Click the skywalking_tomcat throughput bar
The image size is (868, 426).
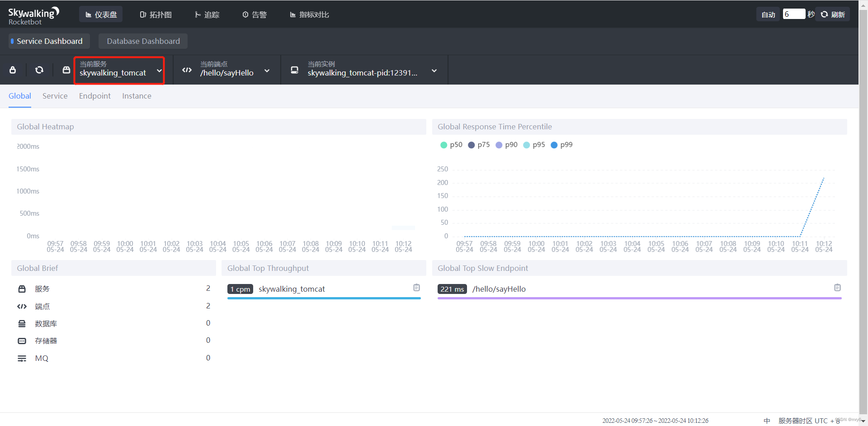(x=324, y=298)
